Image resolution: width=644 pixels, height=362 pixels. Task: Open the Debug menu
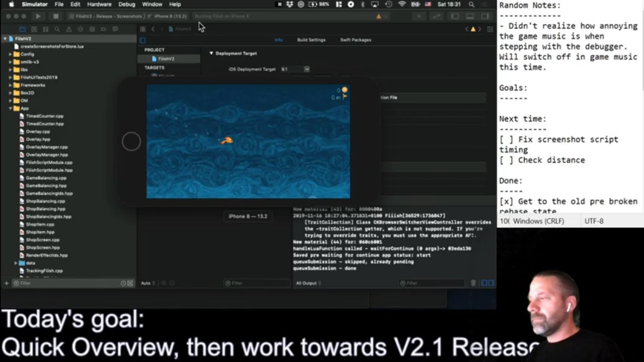[127, 4]
